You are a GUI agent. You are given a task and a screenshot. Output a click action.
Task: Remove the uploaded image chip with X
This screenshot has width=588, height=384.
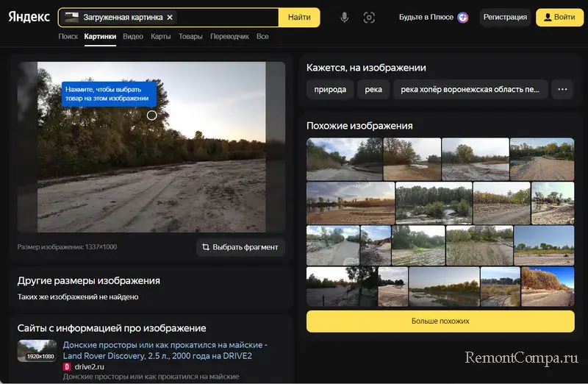(x=171, y=17)
